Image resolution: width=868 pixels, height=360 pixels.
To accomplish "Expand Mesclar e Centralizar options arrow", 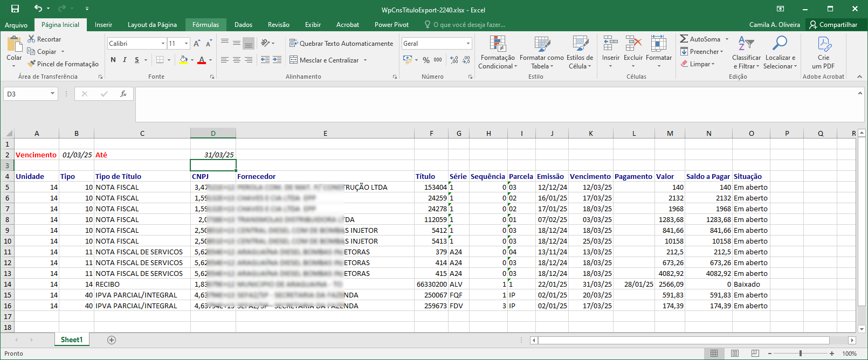I will (365, 60).
